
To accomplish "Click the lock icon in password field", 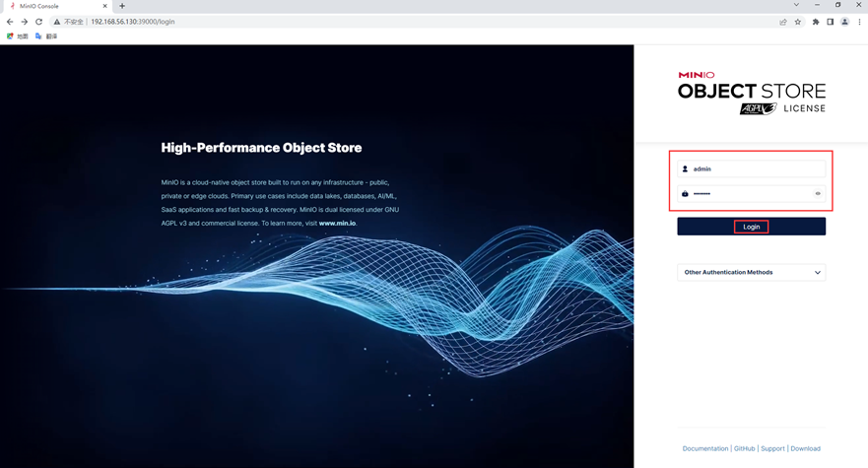I will pos(686,194).
